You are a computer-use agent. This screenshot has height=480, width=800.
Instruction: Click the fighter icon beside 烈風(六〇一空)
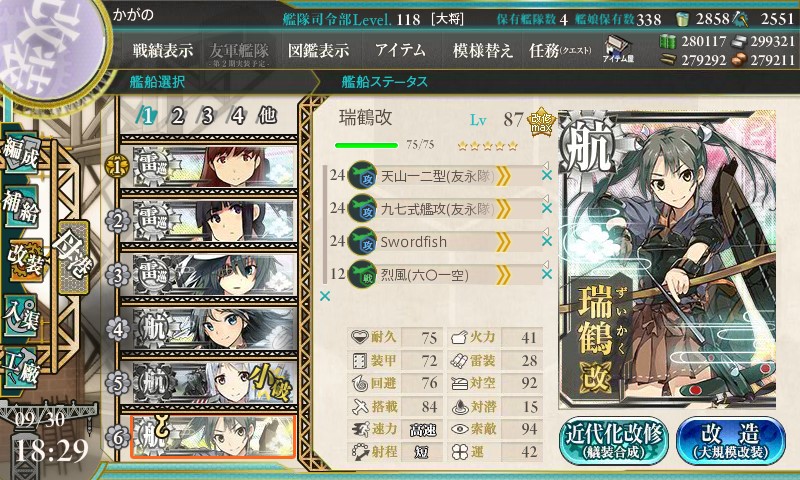[363, 274]
